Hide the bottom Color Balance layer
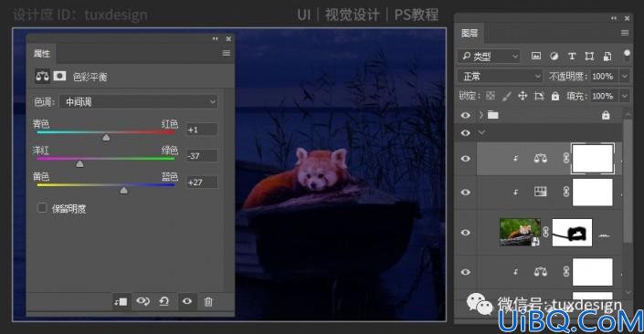This screenshot has height=334, width=644. (x=465, y=272)
